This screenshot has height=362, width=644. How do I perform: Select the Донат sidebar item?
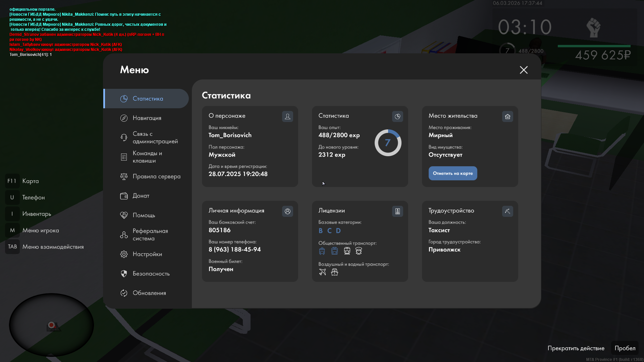141,196
